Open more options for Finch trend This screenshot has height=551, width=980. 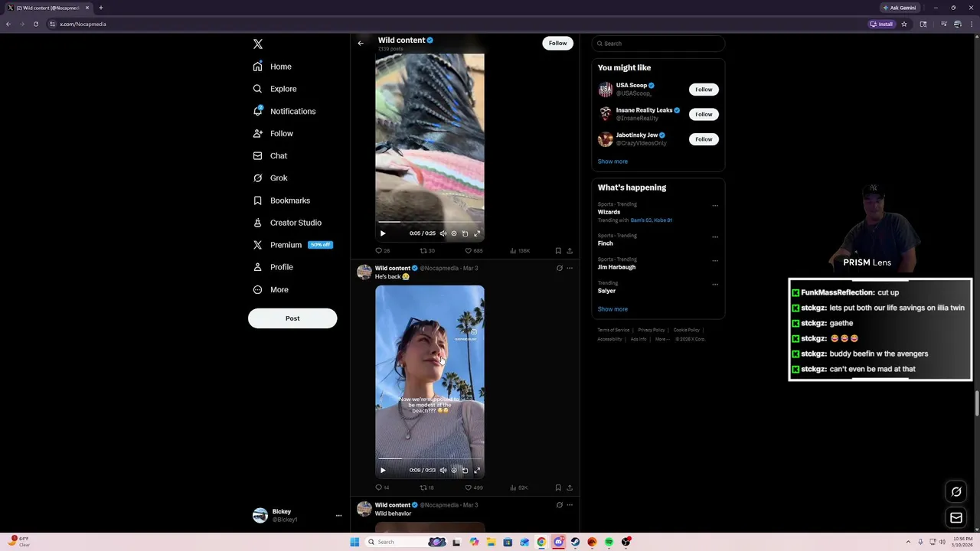[x=715, y=236]
